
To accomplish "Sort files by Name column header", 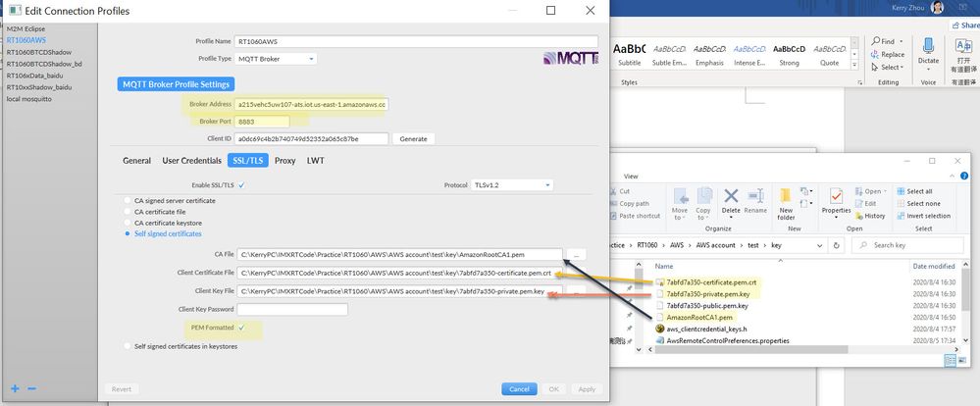I will click(x=664, y=266).
